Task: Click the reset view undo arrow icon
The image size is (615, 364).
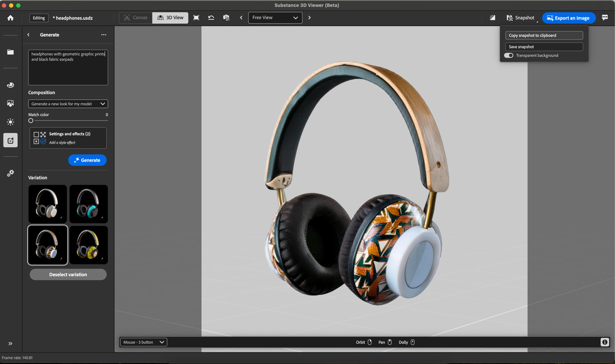Action: click(211, 18)
